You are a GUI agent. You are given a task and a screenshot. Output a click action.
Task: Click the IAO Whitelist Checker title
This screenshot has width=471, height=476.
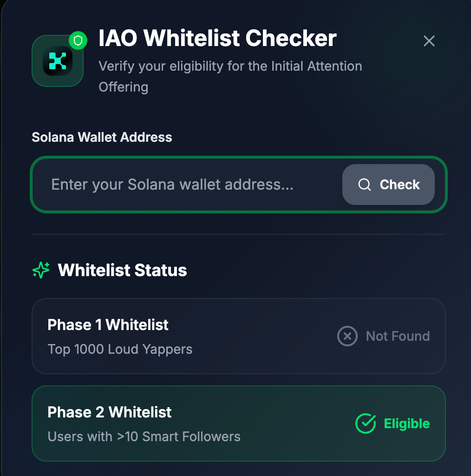[x=217, y=38]
